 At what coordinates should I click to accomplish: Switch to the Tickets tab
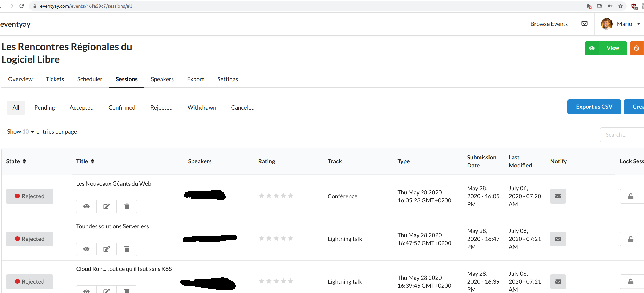(x=55, y=79)
